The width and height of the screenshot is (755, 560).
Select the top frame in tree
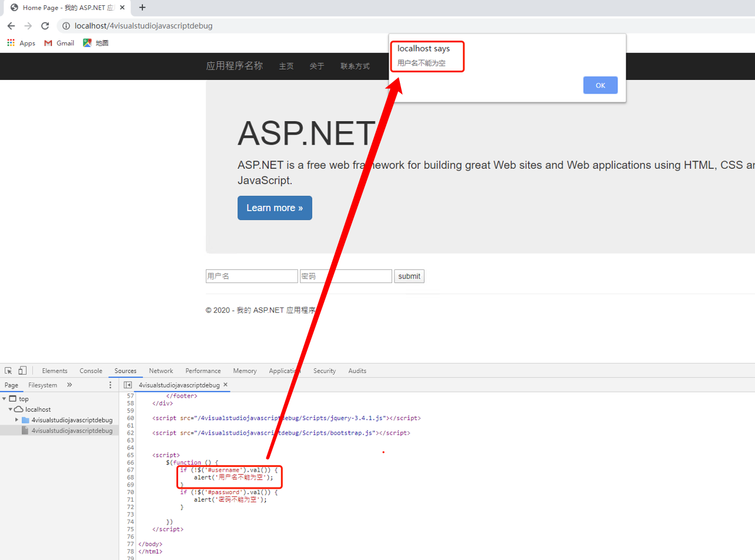tap(24, 399)
